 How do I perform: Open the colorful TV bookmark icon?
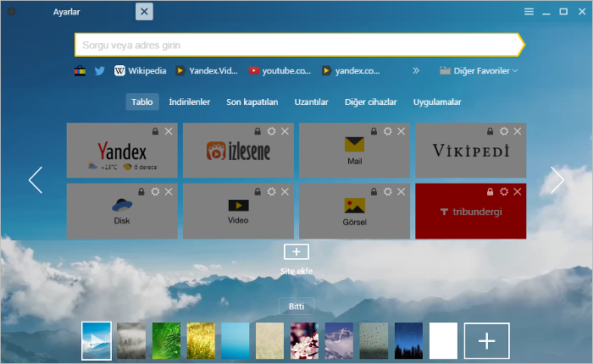point(80,70)
